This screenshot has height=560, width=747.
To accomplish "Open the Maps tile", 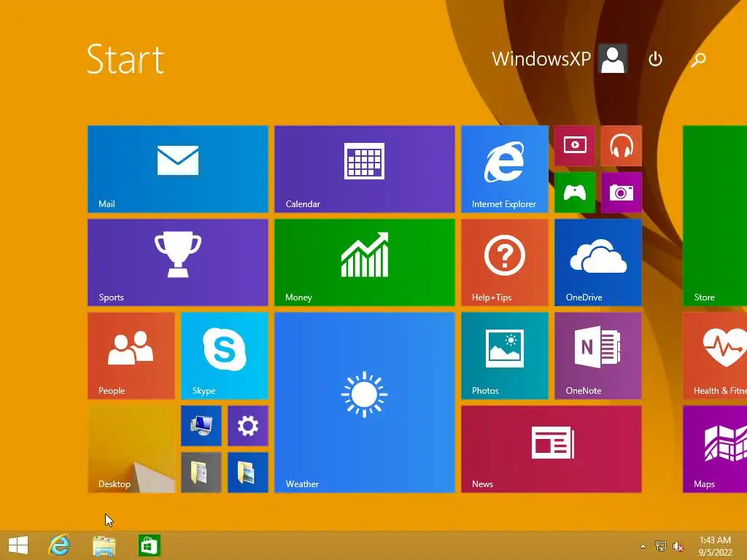I will [715, 449].
